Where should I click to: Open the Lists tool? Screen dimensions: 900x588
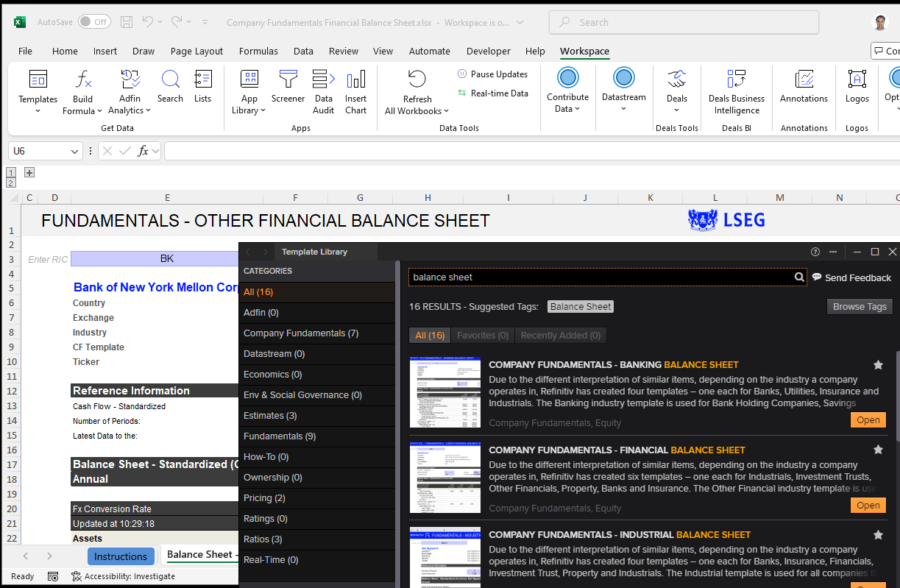click(x=203, y=86)
